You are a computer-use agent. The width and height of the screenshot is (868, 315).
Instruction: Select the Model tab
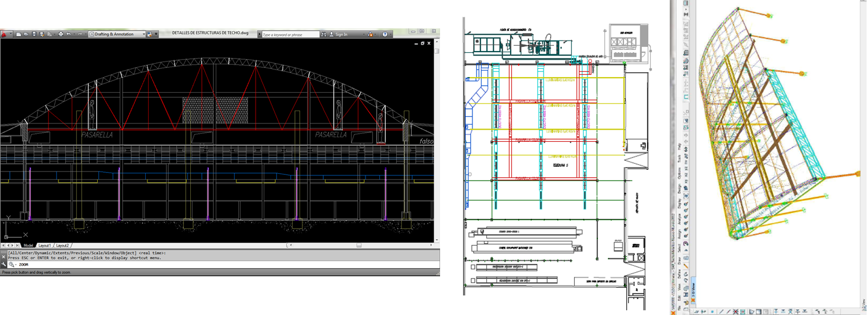click(x=28, y=246)
